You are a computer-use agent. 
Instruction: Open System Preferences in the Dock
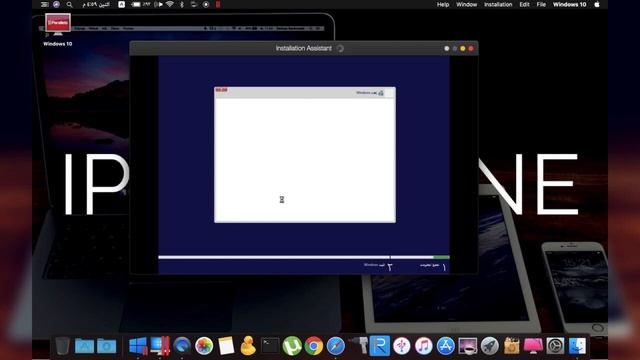click(x=556, y=346)
